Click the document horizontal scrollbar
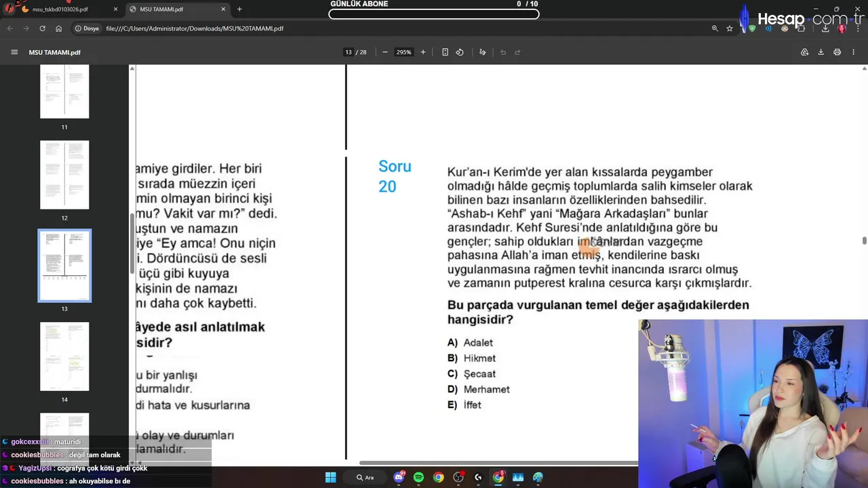Image resolution: width=868 pixels, height=488 pixels. (498, 463)
